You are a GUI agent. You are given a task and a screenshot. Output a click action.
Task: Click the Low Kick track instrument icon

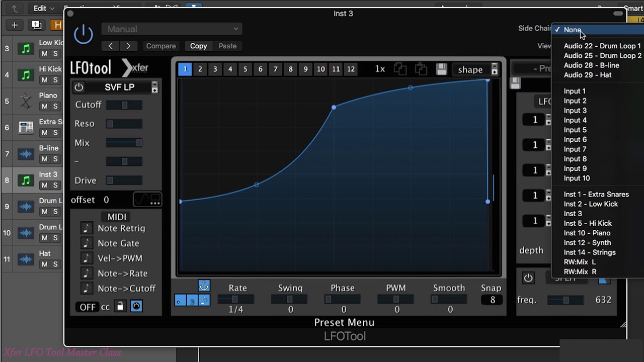[26, 49]
